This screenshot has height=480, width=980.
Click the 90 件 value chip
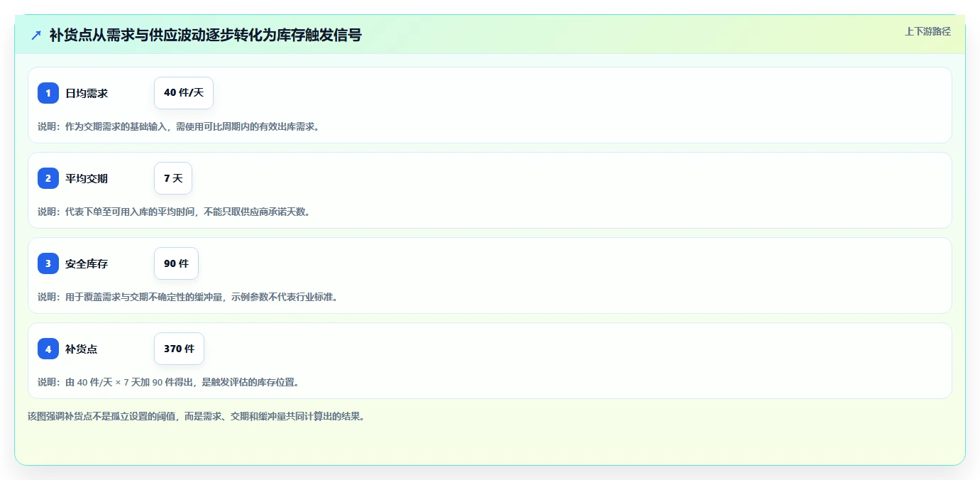point(176,263)
